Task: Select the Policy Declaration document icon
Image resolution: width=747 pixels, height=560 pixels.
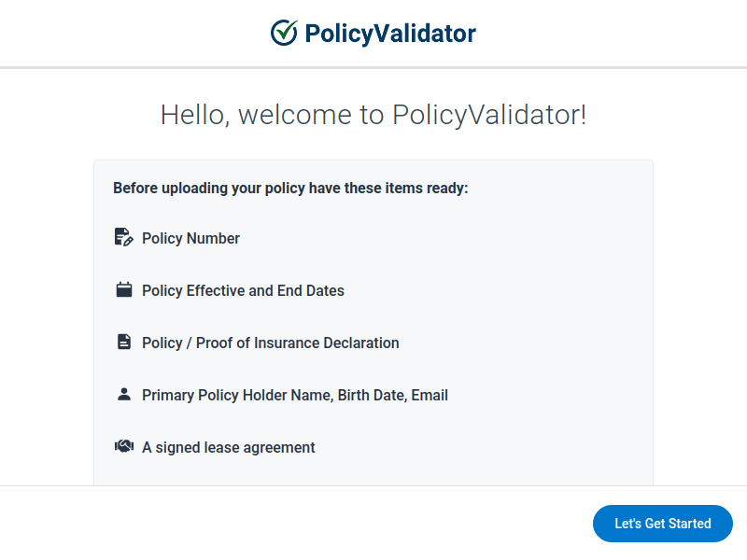Action: (124, 343)
